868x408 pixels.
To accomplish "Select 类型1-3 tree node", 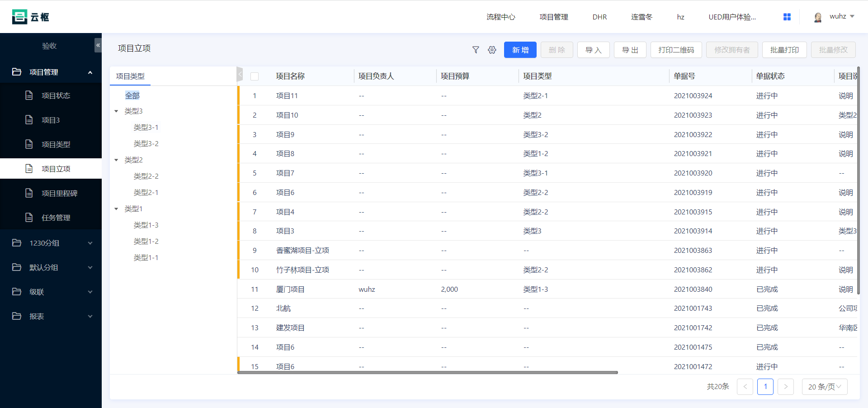I will (146, 225).
